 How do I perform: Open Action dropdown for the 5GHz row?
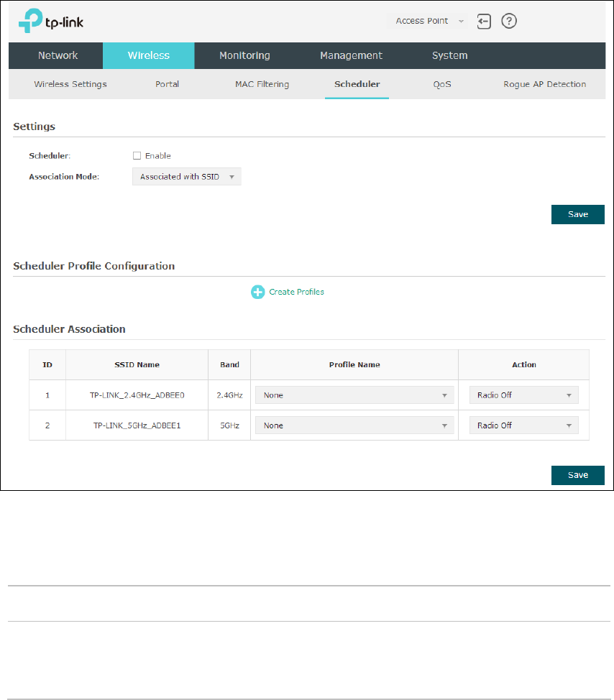click(x=524, y=425)
